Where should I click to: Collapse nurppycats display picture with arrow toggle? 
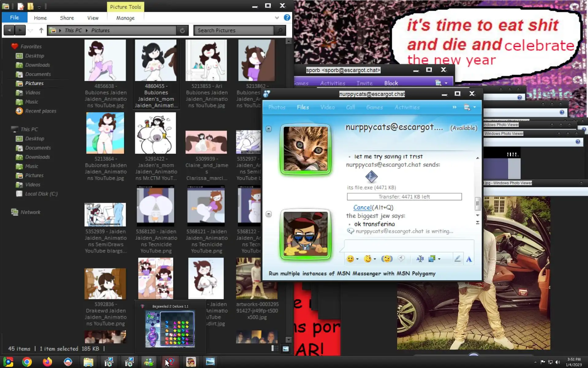[x=269, y=129]
